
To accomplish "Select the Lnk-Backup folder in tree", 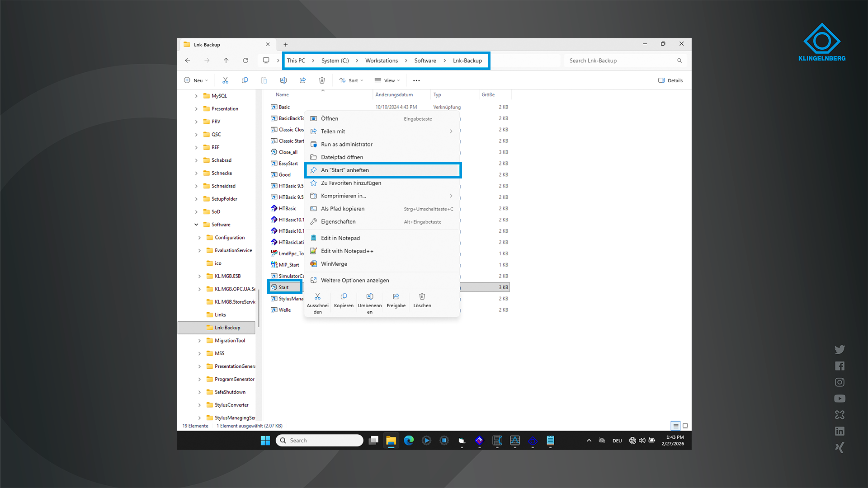I will click(217, 328).
